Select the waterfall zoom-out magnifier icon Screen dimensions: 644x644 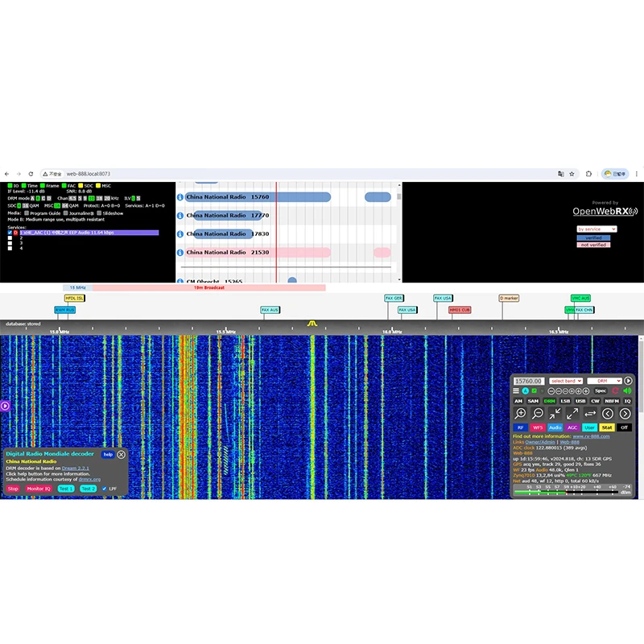coord(538,412)
